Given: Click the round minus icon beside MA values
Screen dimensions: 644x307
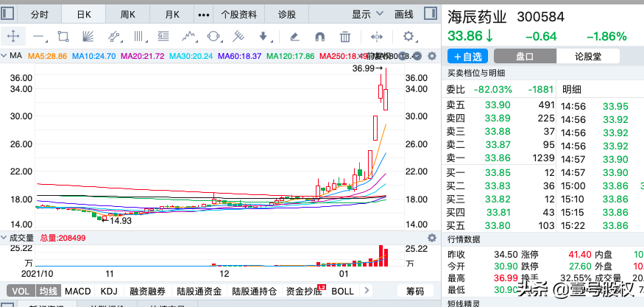Looking at the screenshot, I should [417, 56].
